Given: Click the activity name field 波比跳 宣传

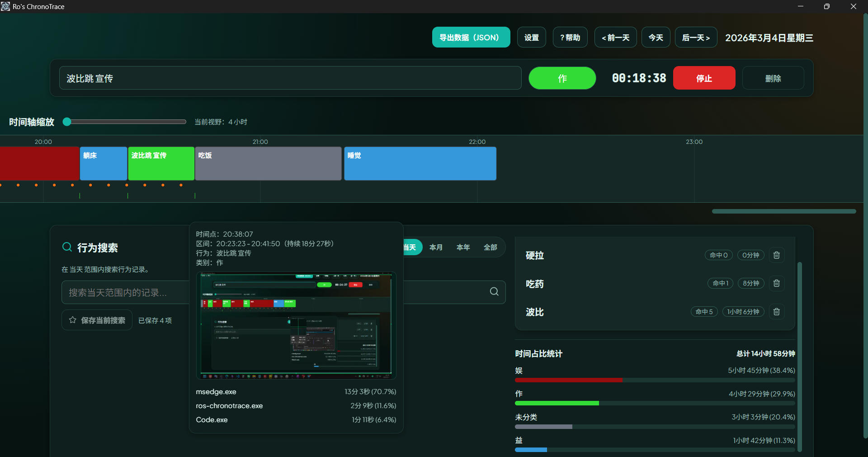Looking at the screenshot, I should tap(290, 78).
